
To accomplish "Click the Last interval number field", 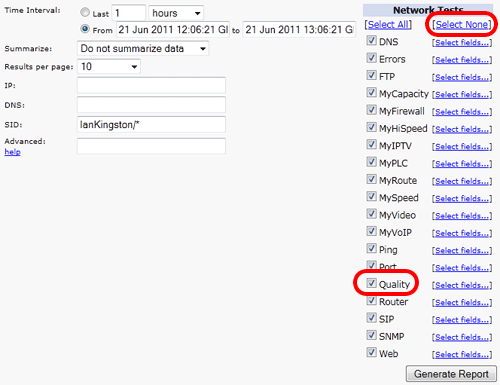I will [x=129, y=13].
